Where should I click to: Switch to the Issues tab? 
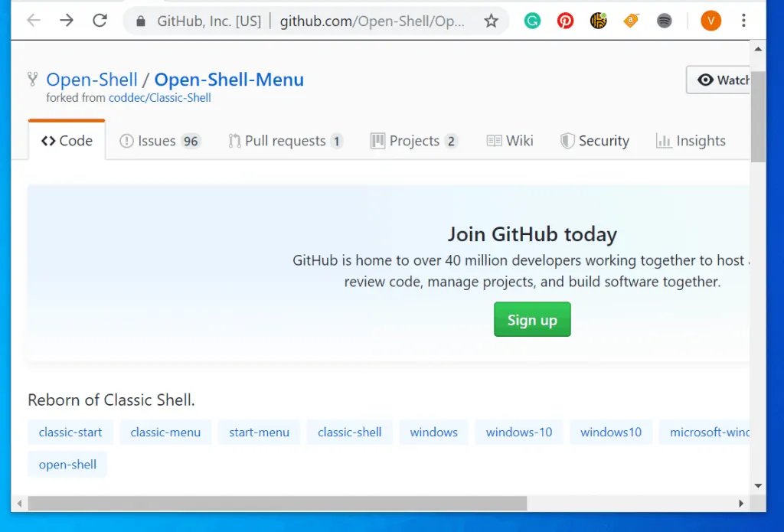click(x=160, y=141)
